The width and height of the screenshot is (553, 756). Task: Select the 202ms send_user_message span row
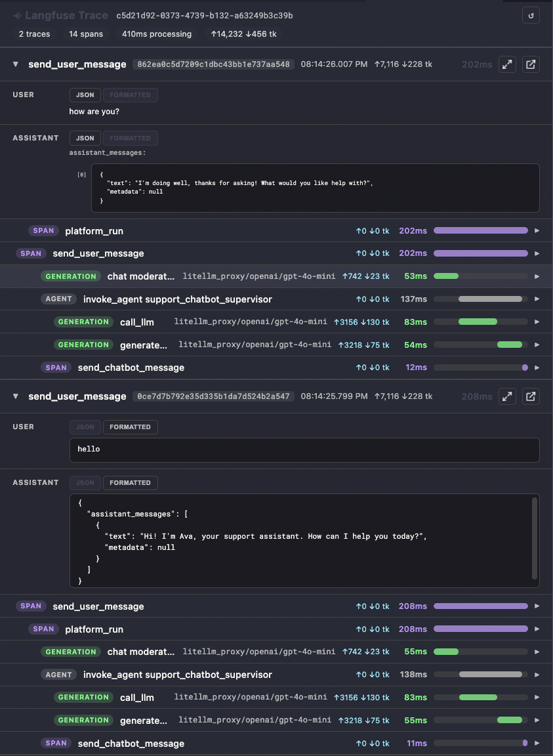point(276,253)
